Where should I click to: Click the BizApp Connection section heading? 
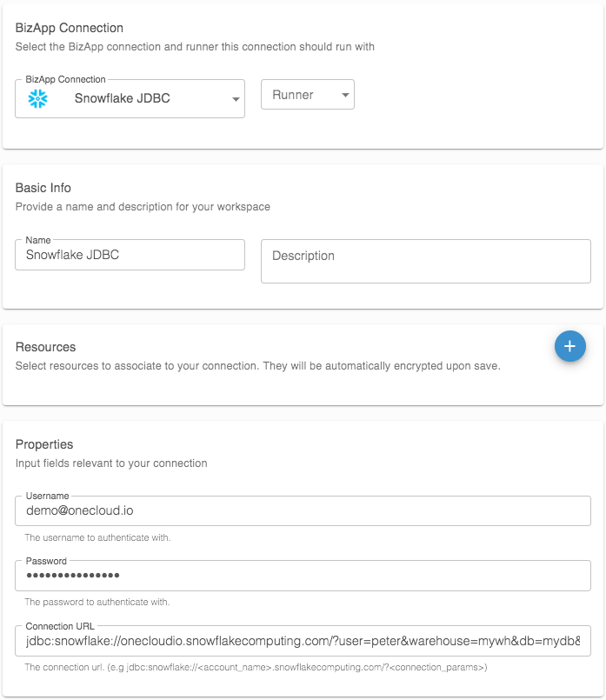(70, 28)
